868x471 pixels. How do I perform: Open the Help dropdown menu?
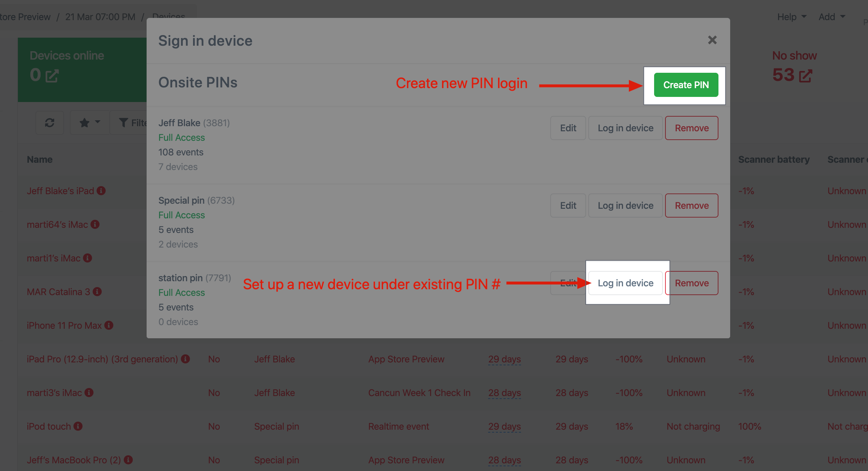[x=792, y=17]
